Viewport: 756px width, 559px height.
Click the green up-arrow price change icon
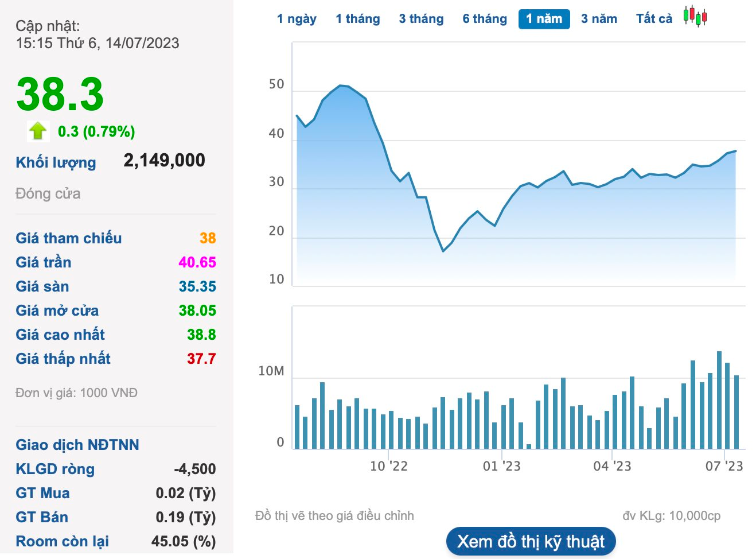(38, 131)
